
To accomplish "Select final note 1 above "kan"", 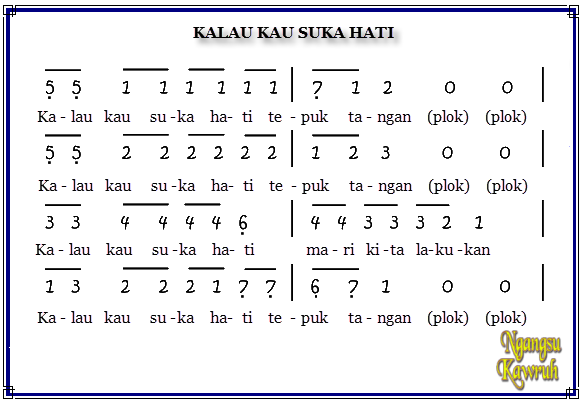I will [479, 222].
